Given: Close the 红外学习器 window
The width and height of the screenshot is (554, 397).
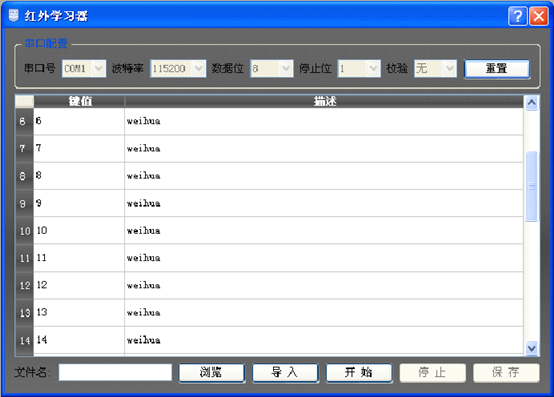Looking at the screenshot, I should [x=539, y=16].
